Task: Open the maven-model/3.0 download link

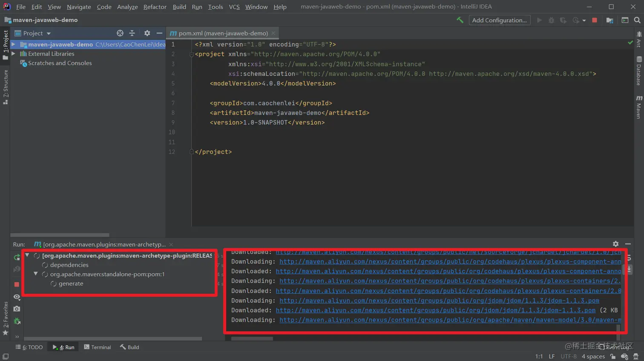Action: click(x=450, y=320)
